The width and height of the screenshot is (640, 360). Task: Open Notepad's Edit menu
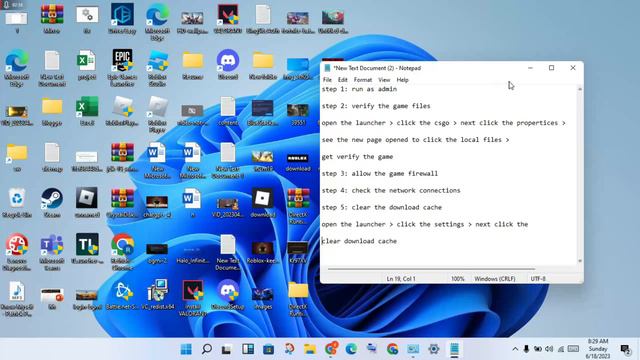[342, 80]
